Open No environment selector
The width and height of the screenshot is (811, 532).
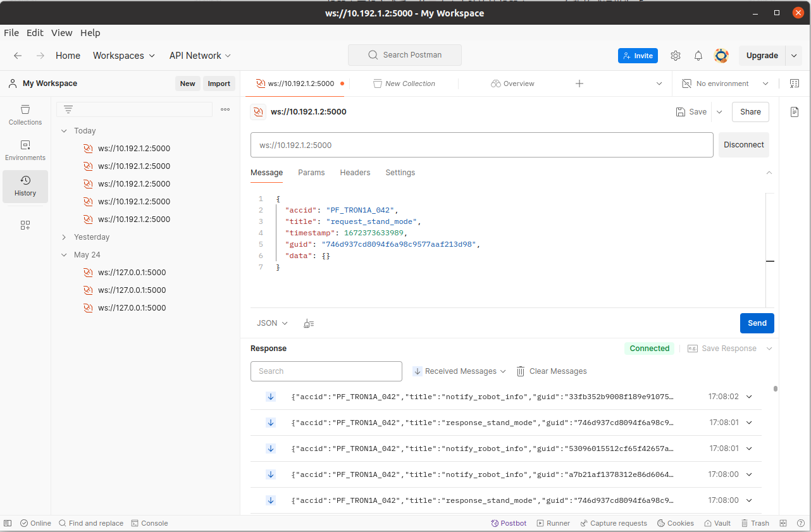coord(726,84)
